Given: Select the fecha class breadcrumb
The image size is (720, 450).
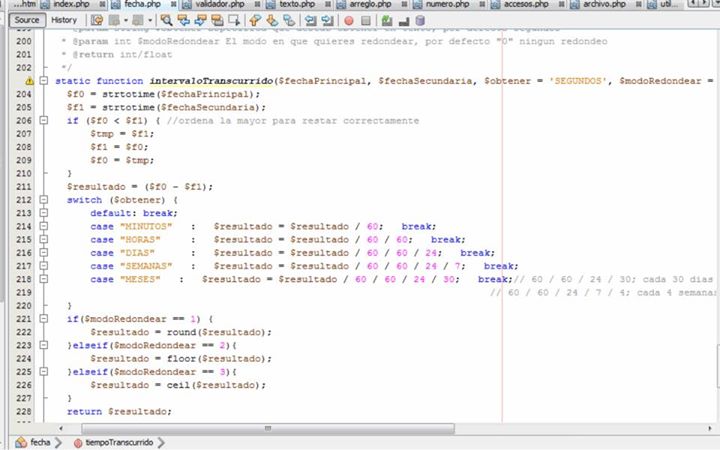Looking at the screenshot, I should click(40, 441).
